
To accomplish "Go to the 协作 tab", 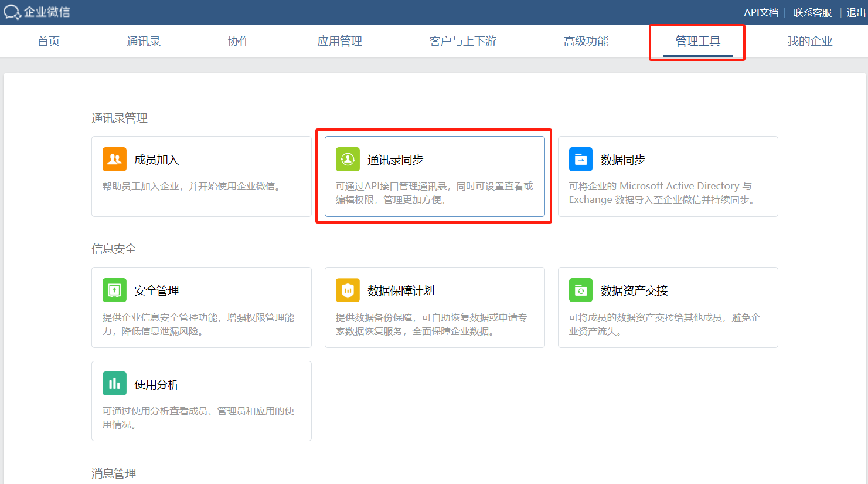I will pos(239,41).
